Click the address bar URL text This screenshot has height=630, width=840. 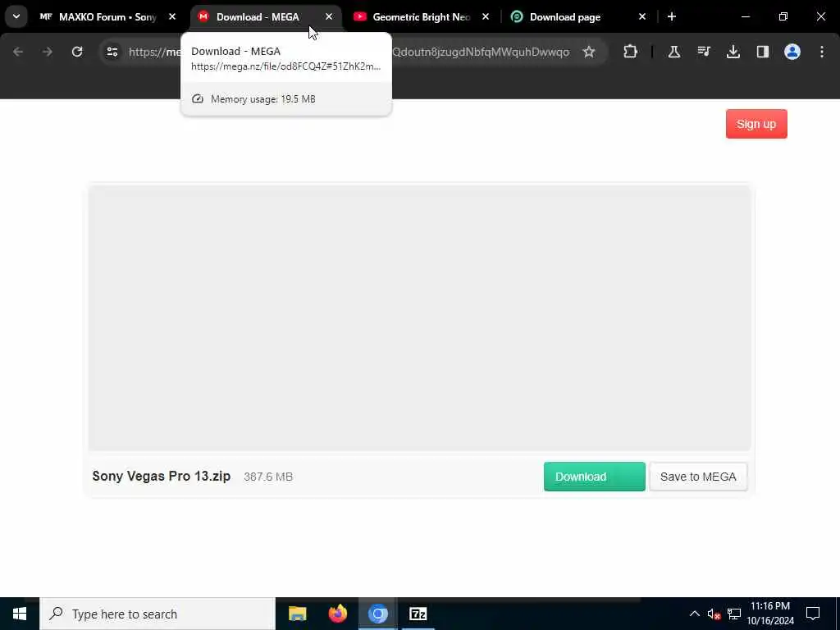481,52
